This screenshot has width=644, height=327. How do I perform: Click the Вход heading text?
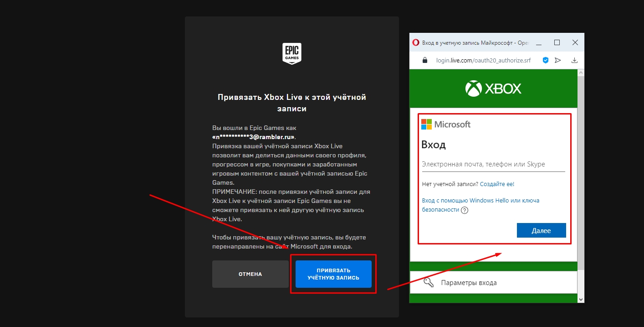click(434, 145)
